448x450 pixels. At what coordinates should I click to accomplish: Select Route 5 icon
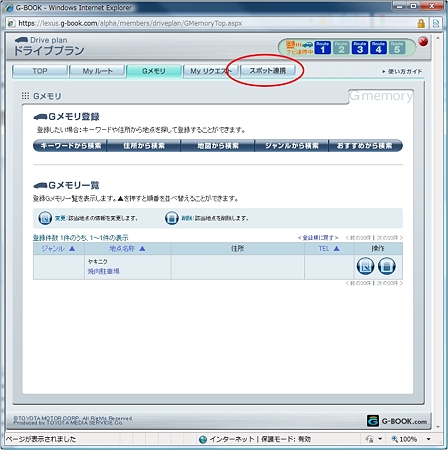(397, 48)
